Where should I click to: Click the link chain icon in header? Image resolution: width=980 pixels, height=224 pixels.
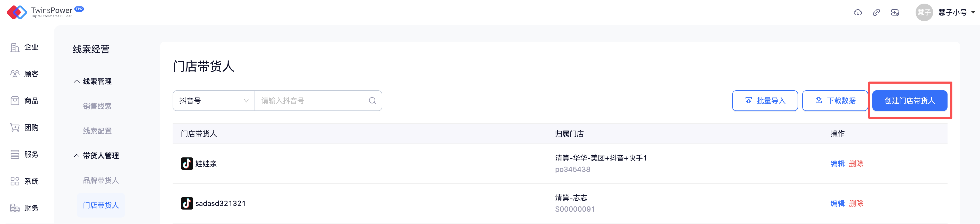[876, 13]
